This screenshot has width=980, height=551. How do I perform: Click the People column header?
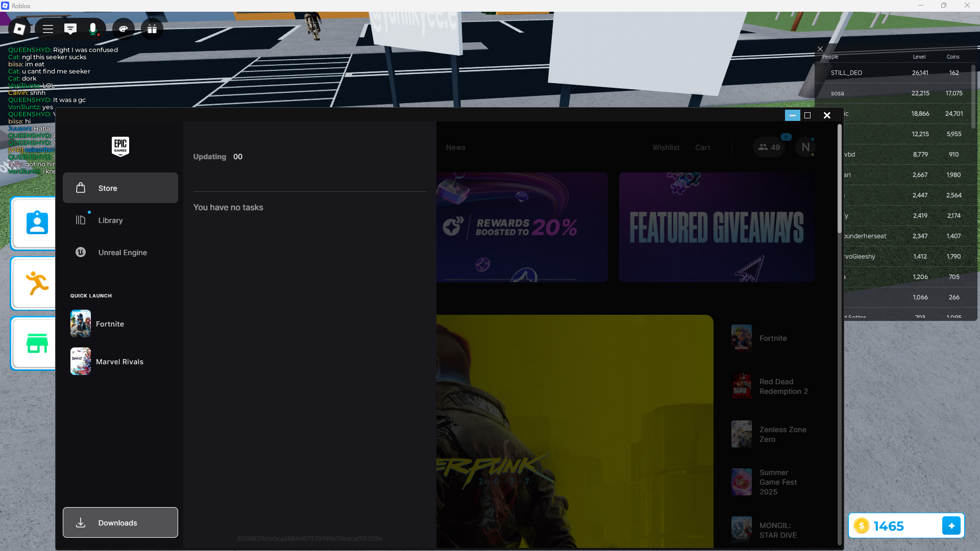point(830,57)
